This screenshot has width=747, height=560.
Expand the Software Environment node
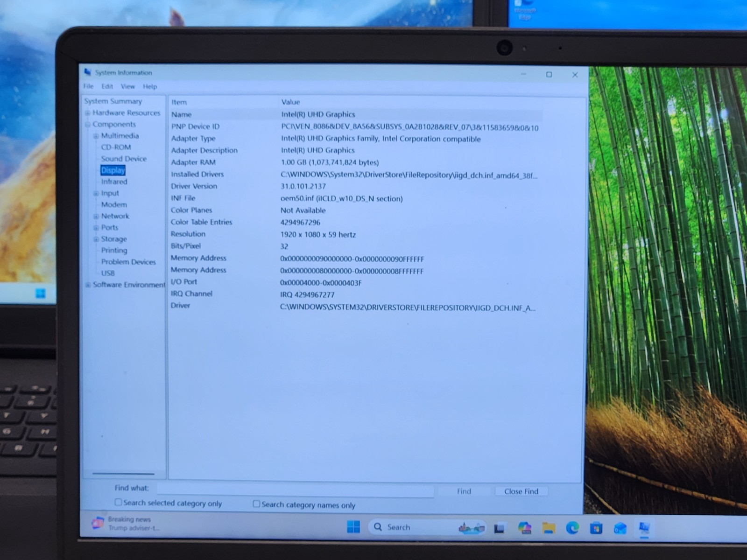(x=88, y=285)
